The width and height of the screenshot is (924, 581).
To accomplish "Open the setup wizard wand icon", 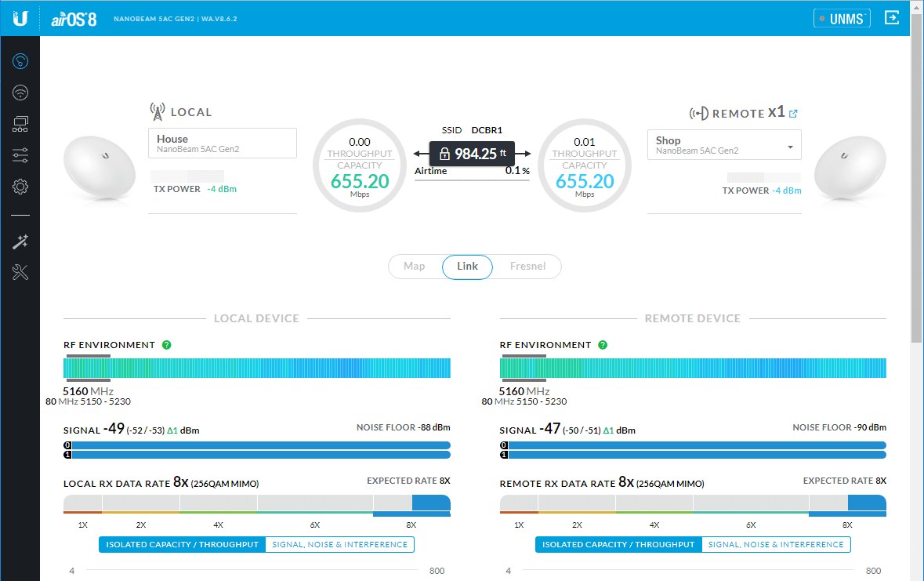I will tap(20, 241).
